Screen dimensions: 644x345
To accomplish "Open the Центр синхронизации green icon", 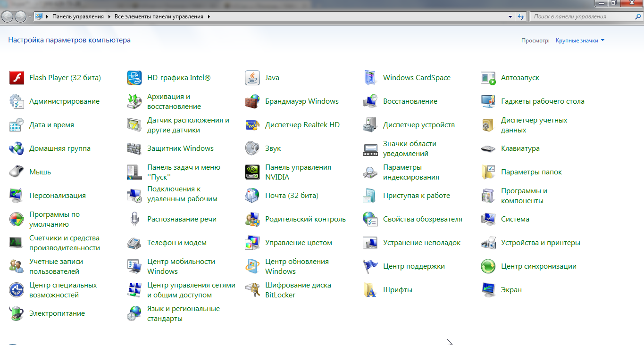I will click(488, 266).
